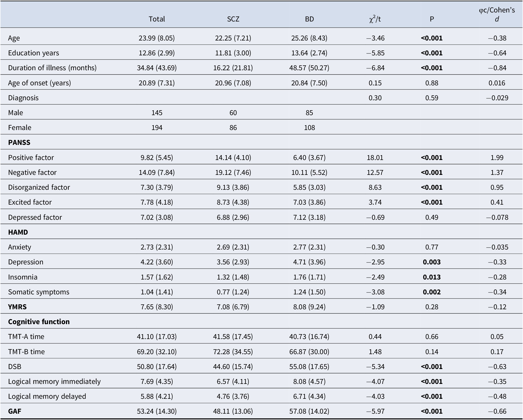
Task: Select the GAF row label
Action: (x=15, y=411)
